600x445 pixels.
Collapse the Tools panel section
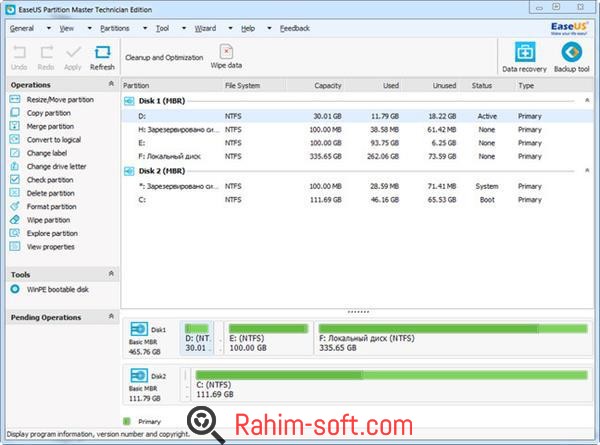click(110, 273)
